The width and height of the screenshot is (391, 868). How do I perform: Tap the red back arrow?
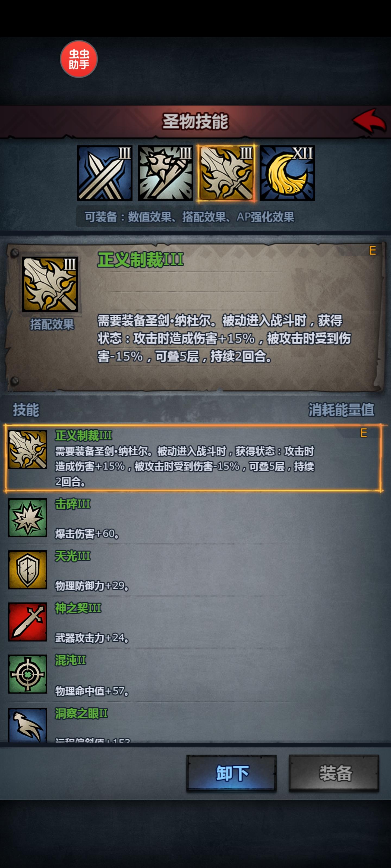(x=369, y=121)
